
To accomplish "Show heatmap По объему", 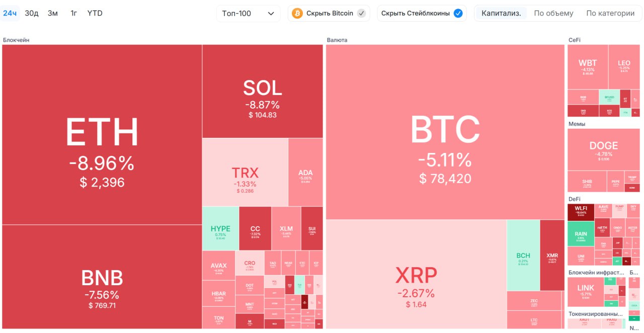I will [x=553, y=14].
